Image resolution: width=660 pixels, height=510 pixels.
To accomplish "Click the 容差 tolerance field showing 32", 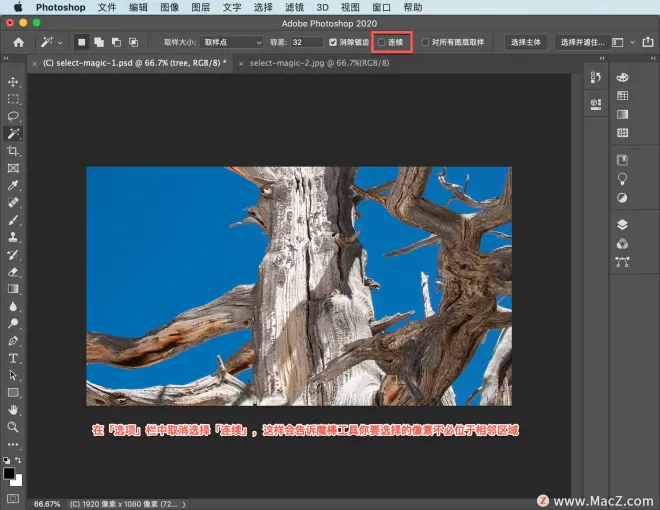I will 306,42.
